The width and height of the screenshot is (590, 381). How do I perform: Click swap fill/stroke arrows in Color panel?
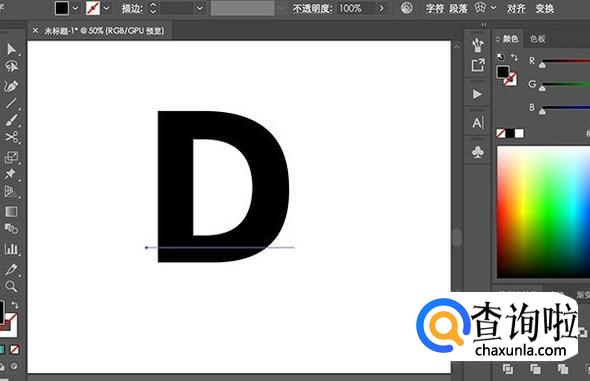pos(514,57)
